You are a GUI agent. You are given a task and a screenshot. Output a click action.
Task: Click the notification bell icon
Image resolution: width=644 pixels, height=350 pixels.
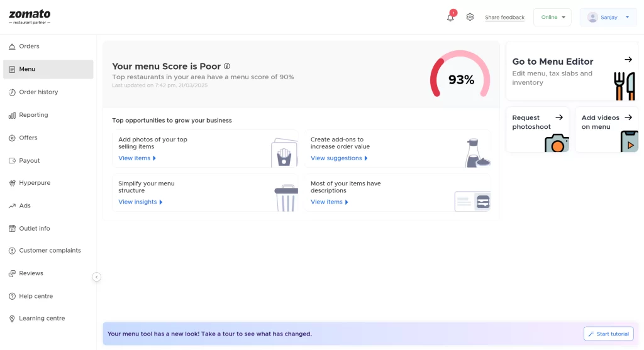click(x=450, y=18)
